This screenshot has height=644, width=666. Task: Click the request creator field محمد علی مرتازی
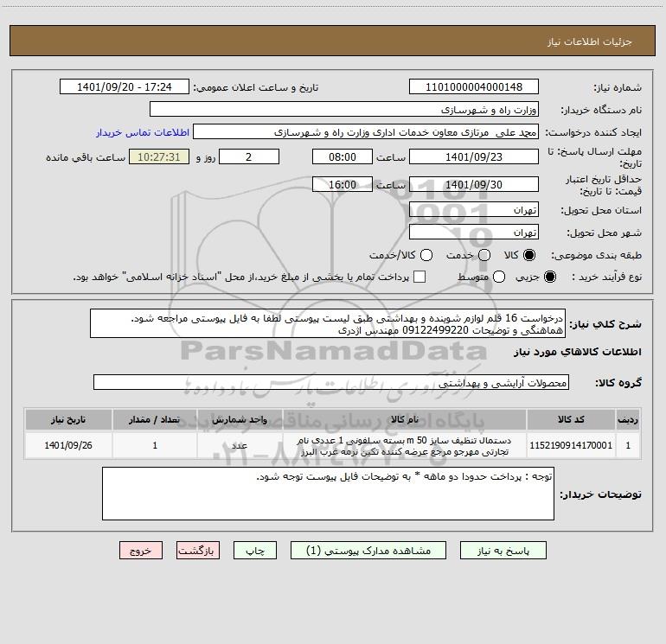366,131
